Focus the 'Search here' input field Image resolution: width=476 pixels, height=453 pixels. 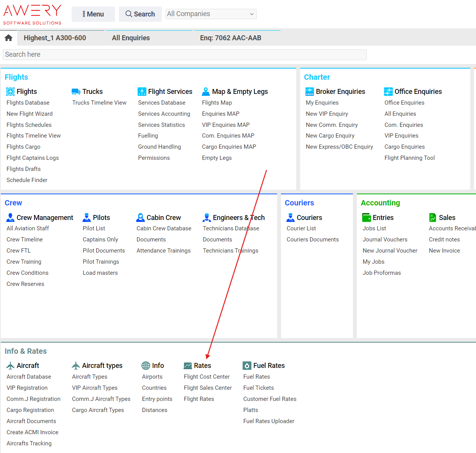(x=184, y=55)
